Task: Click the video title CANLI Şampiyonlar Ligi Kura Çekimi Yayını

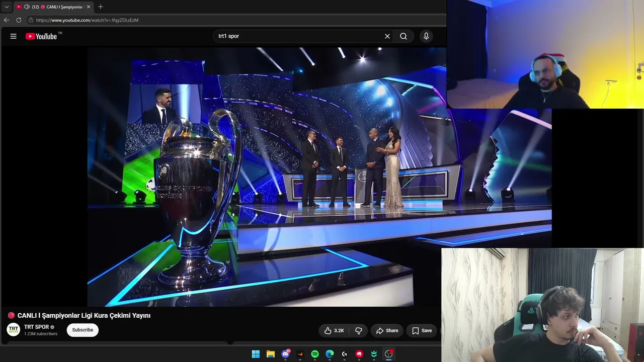Action: (x=84, y=315)
